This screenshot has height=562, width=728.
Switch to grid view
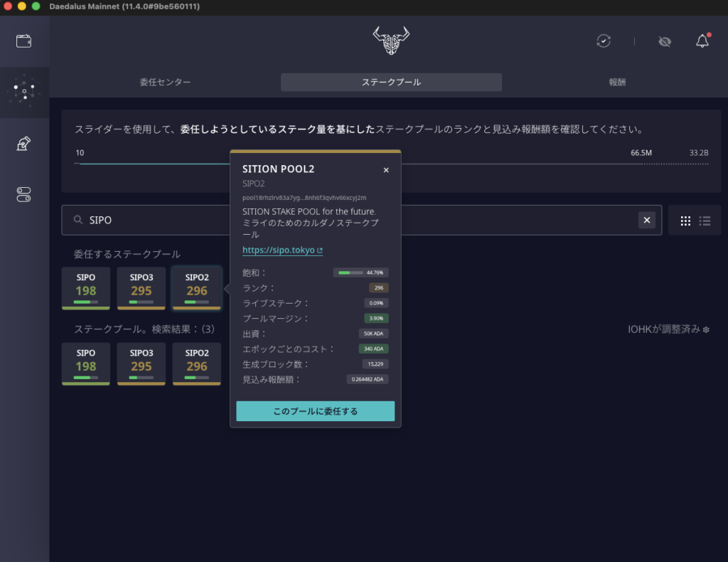tap(685, 221)
